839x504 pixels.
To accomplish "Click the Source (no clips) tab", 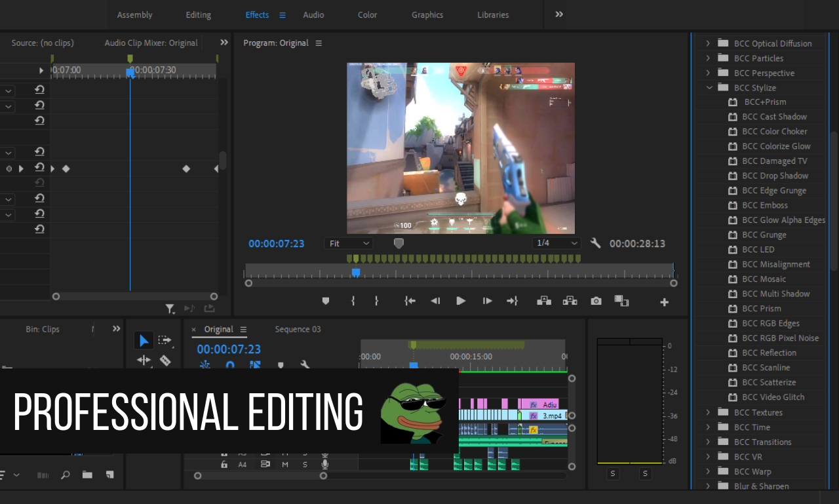I will [43, 43].
